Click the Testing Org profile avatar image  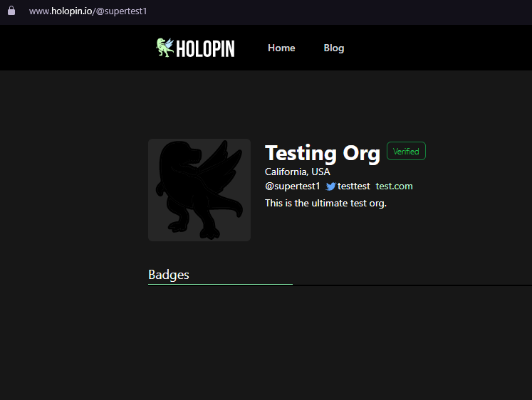[x=199, y=190]
